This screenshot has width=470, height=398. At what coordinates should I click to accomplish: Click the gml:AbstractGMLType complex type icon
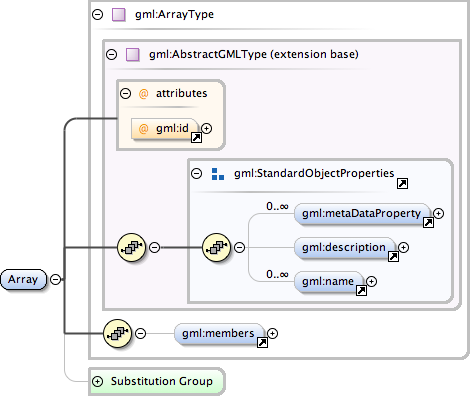click(x=133, y=54)
